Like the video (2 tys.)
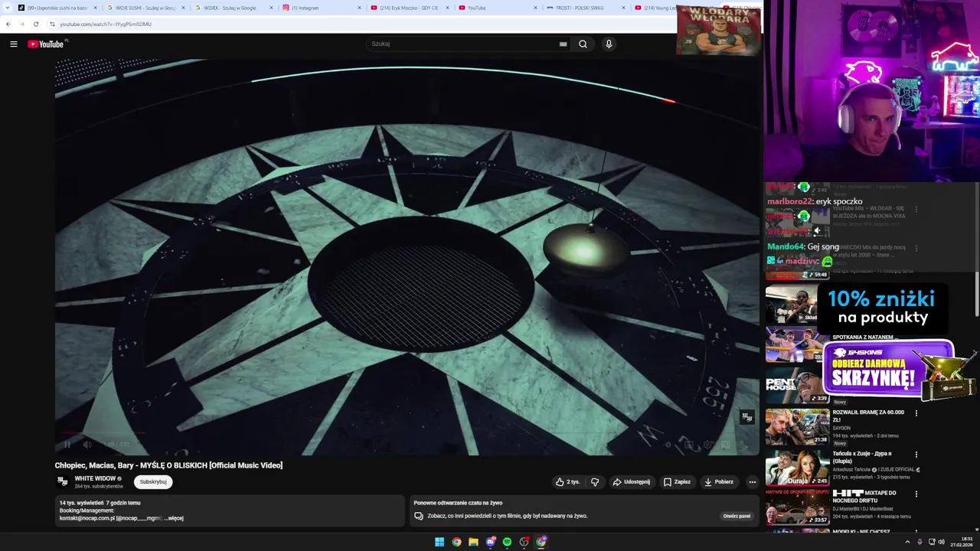 [567, 482]
